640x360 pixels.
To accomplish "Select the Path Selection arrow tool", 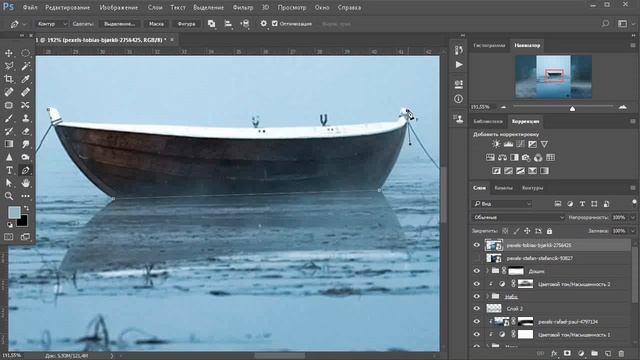I will pyautogui.click(x=9, y=183).
